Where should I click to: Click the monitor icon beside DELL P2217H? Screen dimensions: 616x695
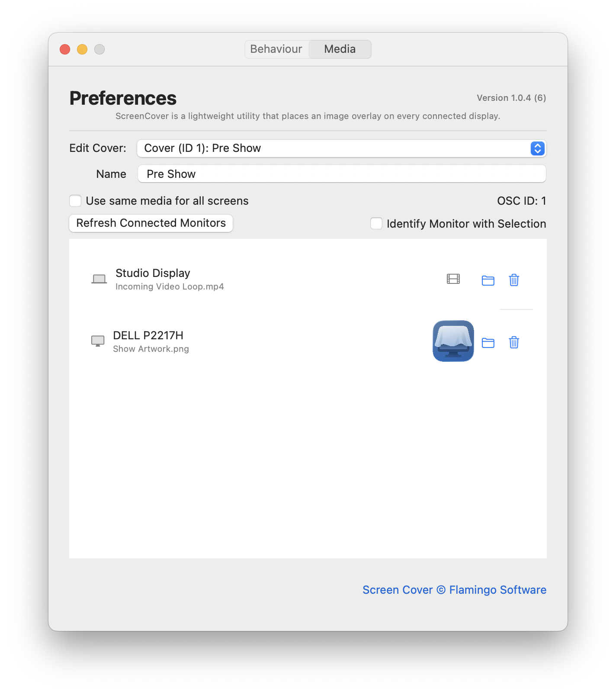click(98, 341)
